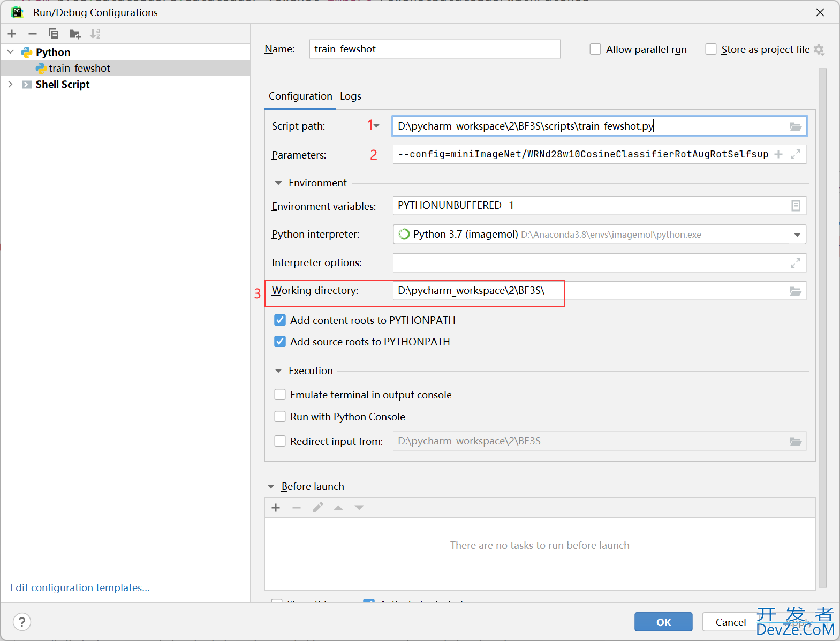Copy the selected configuration
The height and width of the screenshot is (641, 840).
click(x=54, y=34)
